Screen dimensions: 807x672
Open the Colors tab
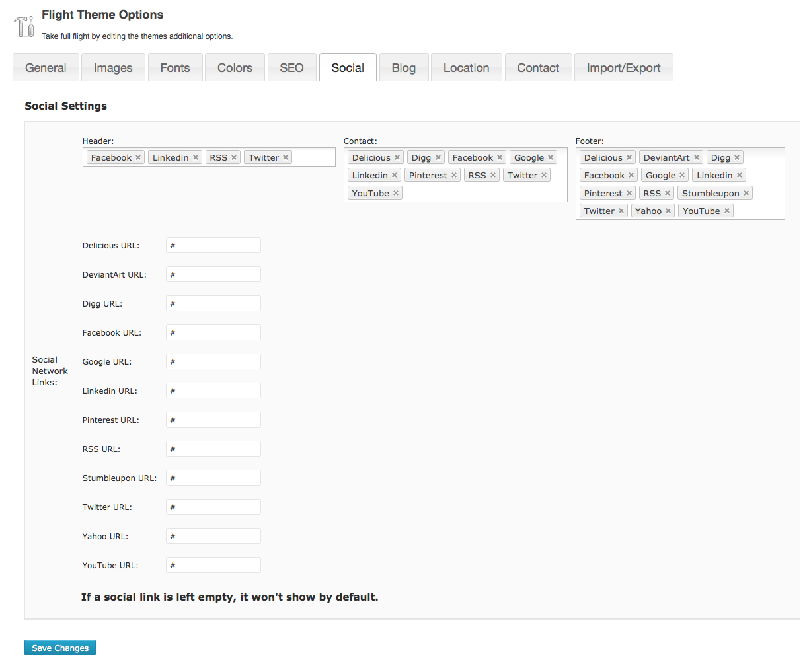[235, 68]
